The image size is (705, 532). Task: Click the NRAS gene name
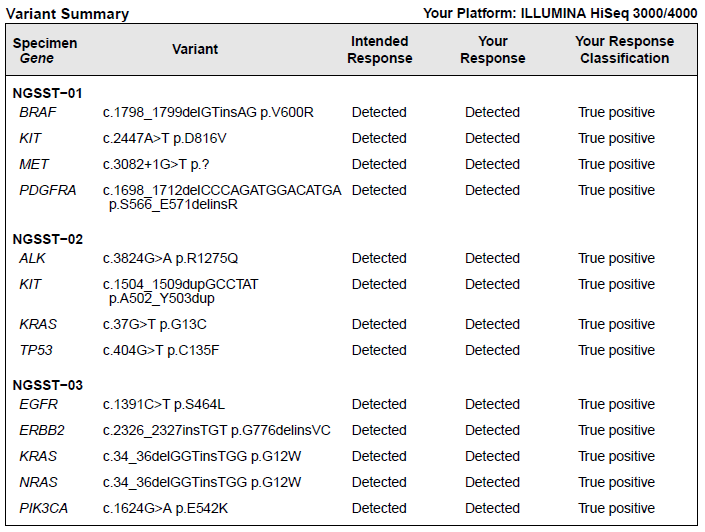[38, 482]
